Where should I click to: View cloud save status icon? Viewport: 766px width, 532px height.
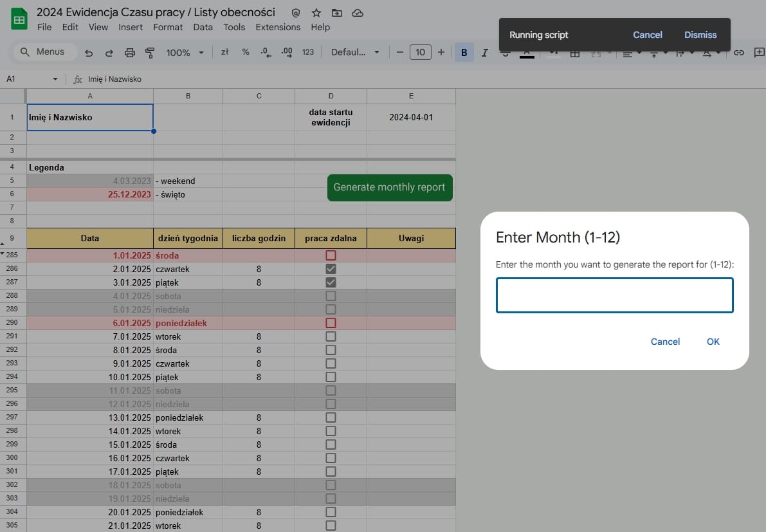point(358,13)
